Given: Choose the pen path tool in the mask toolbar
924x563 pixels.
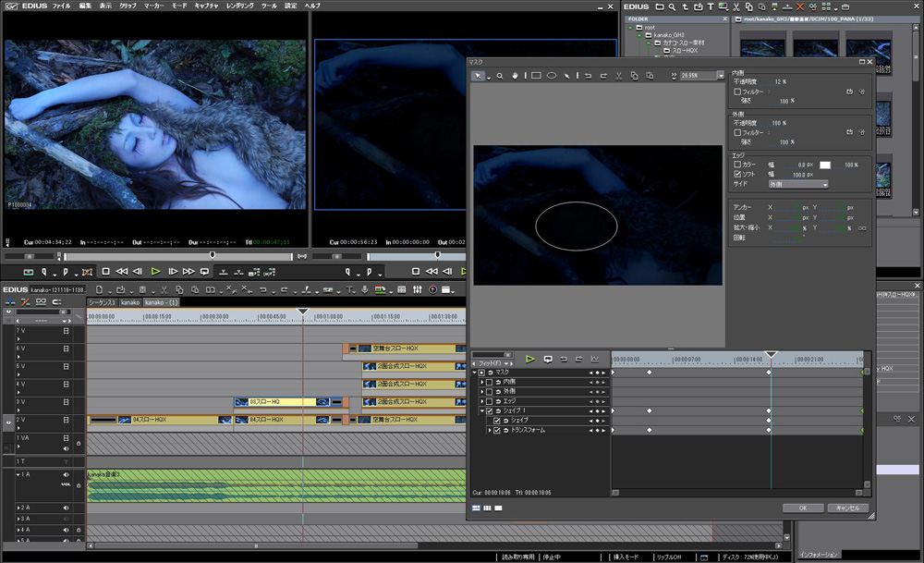Looking at the screenshot, I should point(567,76).
